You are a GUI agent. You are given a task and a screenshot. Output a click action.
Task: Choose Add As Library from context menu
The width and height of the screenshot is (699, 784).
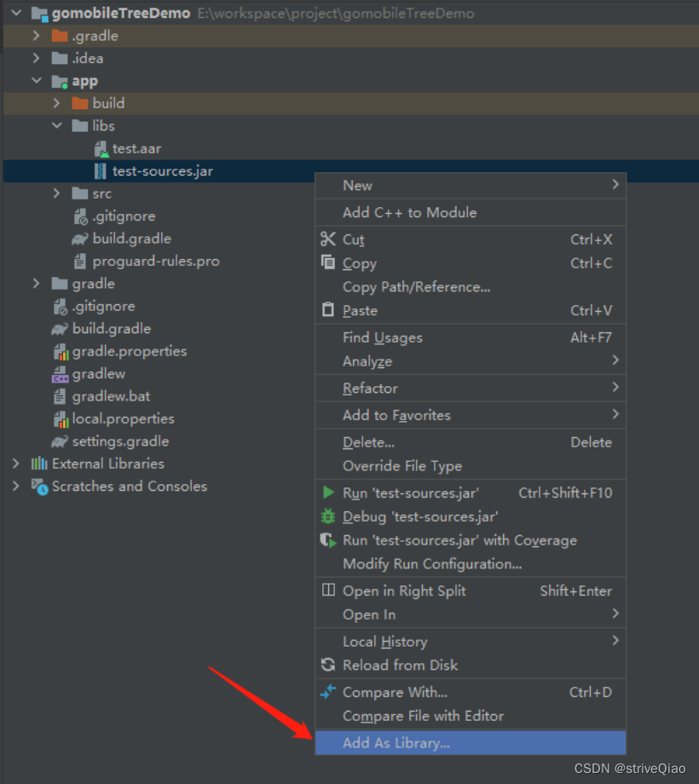(470, 743)
